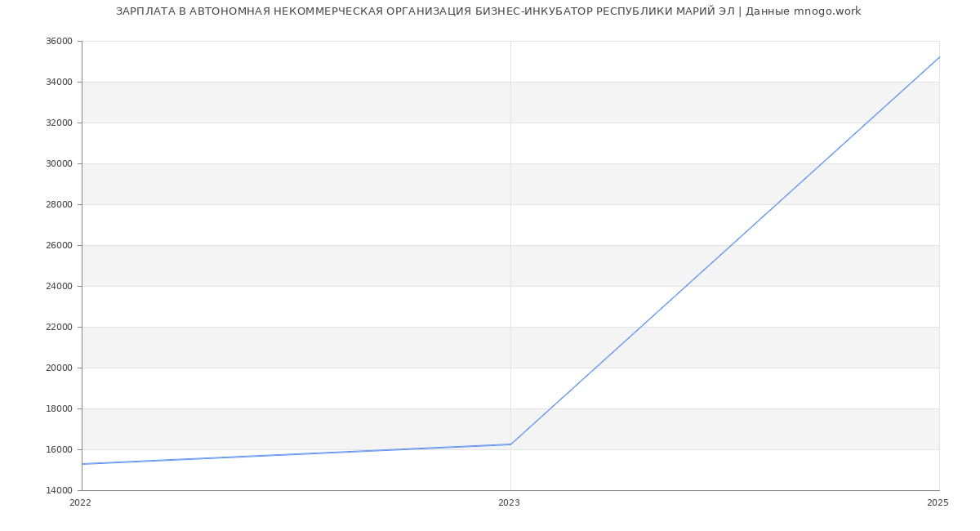The width and height of the screenshot is (980, 531).
Task: Select the 28000 y-axis label
Action: click(59, 205)
